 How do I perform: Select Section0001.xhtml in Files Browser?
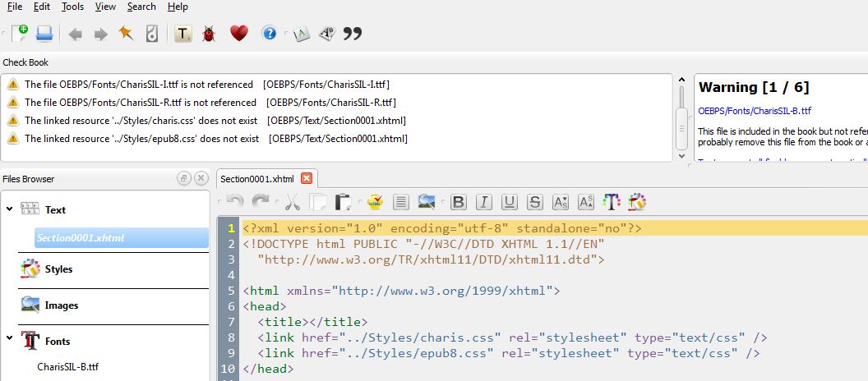(121, 238)
